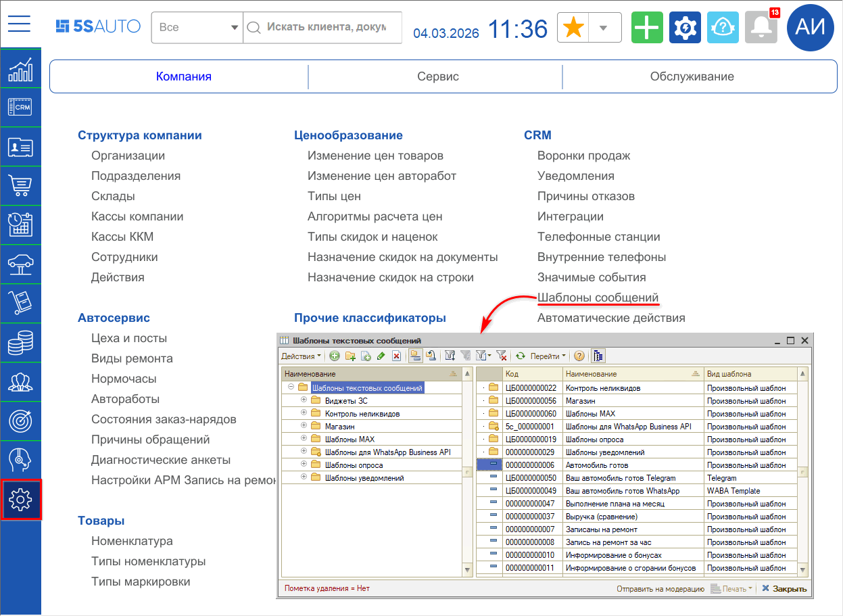
Task: Toggle the tree panel display button
Action: coord(599,356)
